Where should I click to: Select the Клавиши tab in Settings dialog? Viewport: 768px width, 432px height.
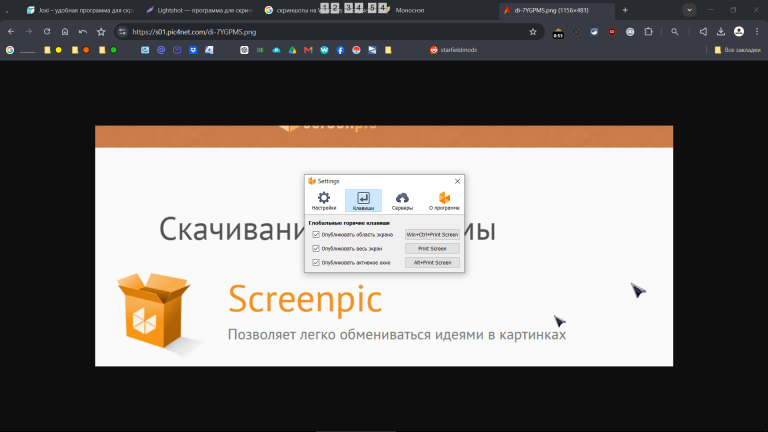pyautogui.click(x=363, y=201)
